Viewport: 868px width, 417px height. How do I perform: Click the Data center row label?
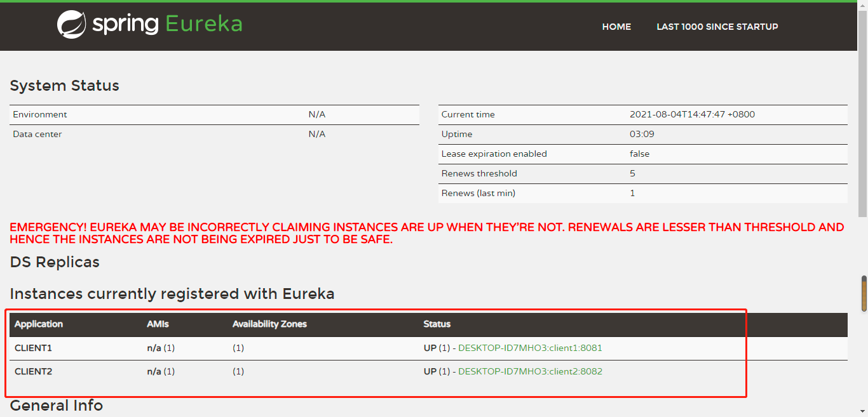[37, 135]
